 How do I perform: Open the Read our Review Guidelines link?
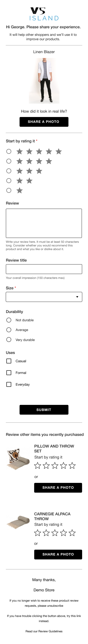click(x=44, y=631)
